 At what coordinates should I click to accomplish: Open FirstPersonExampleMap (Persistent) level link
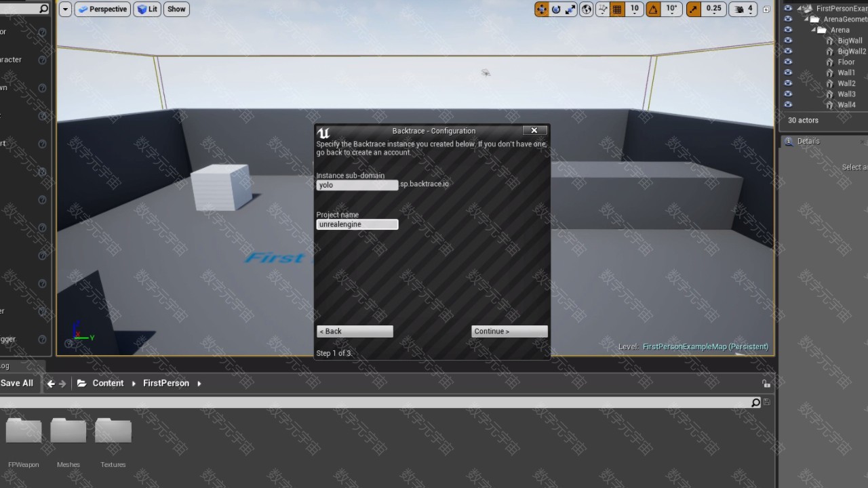(x=705, y=346)
